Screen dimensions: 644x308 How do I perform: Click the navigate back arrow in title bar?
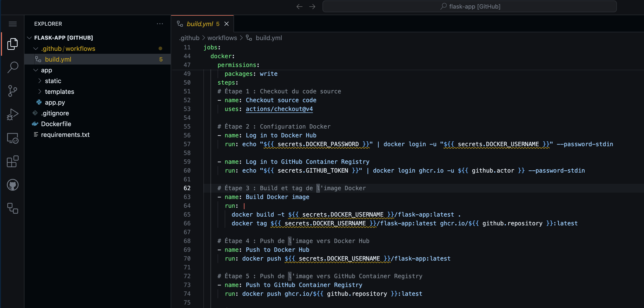pyautogui.click(x=299, y=7)
